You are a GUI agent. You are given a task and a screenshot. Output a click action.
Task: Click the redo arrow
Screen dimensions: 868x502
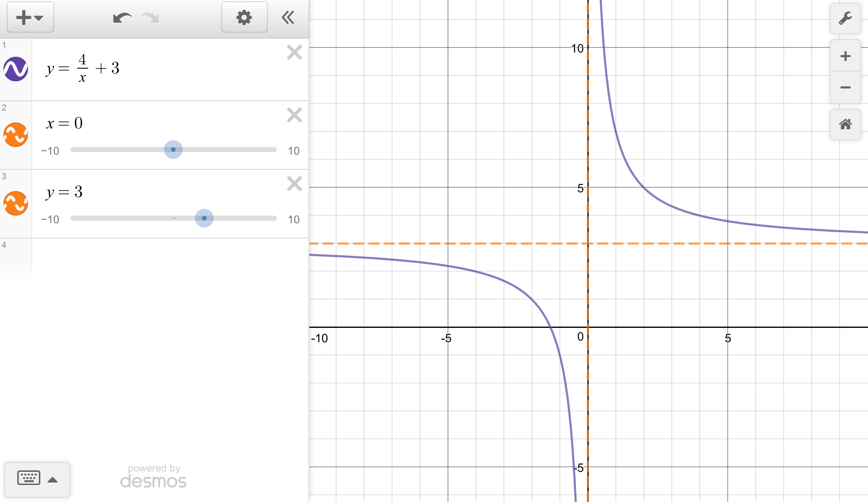coord(150,18)
